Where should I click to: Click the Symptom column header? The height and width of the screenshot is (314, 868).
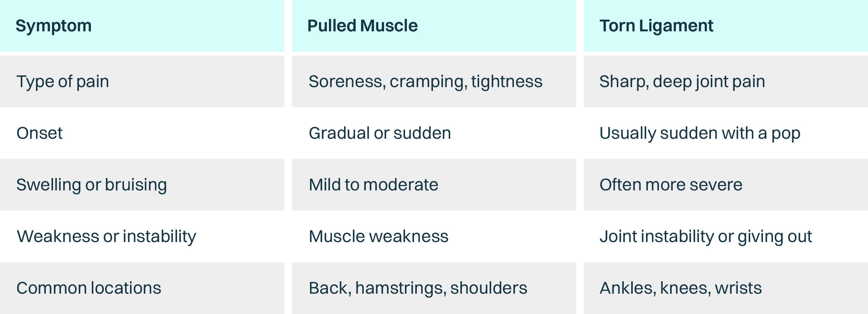[54, 26]
